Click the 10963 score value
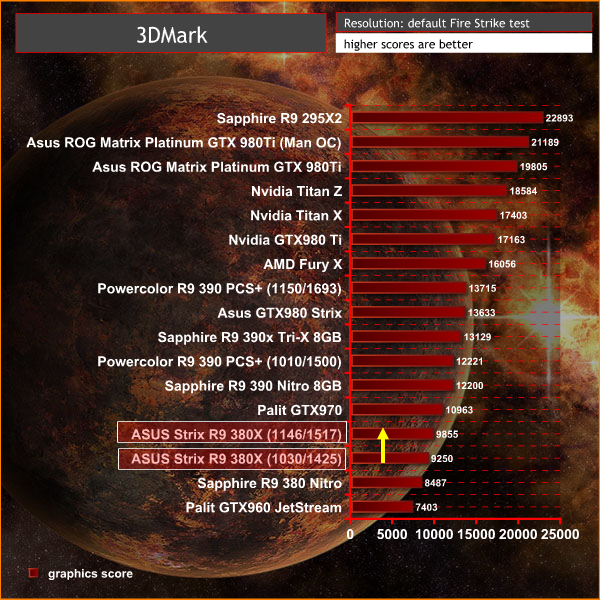The image size is (600, 600). coord(459,410)
